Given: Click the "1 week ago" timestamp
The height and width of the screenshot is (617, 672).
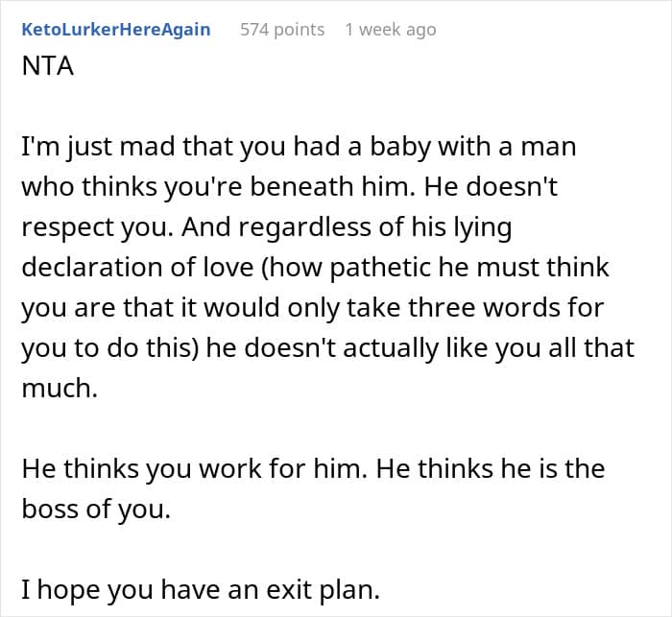Looking at the screenshot, I should point(390,30).
